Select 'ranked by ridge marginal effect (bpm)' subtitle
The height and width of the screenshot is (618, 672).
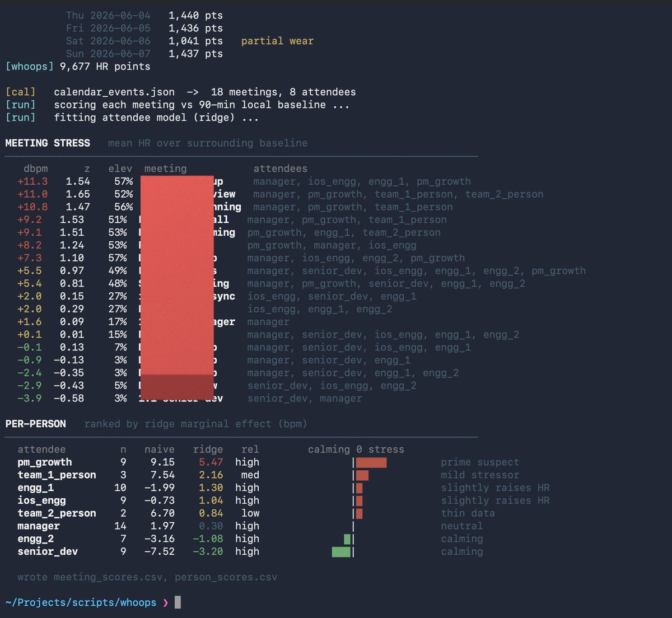pos(195,424)
